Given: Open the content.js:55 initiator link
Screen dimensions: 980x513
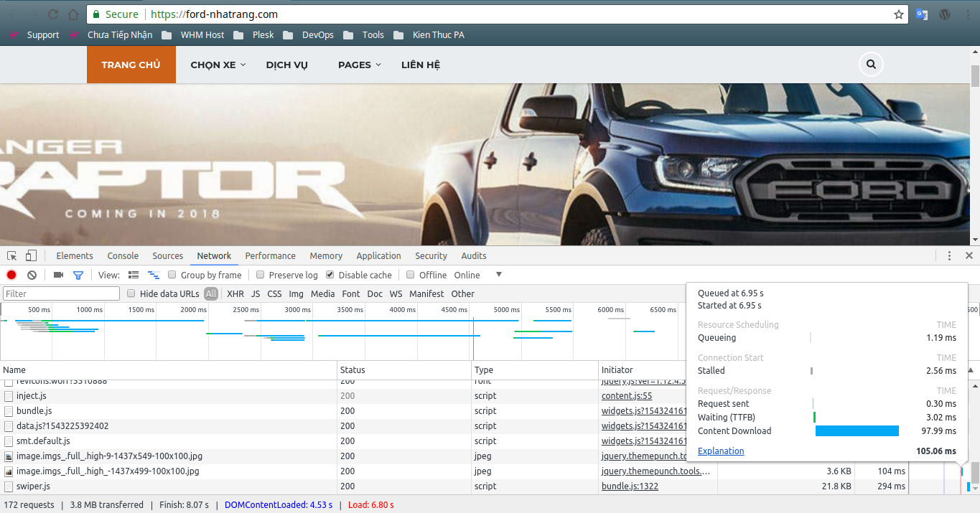Looking at the screenshot, I should (x=627, y=395).
